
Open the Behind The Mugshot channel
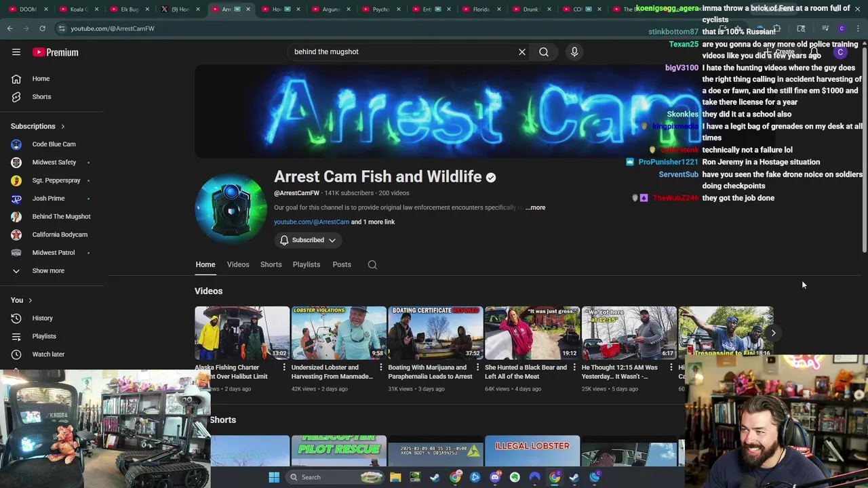(x=61, y=216)
